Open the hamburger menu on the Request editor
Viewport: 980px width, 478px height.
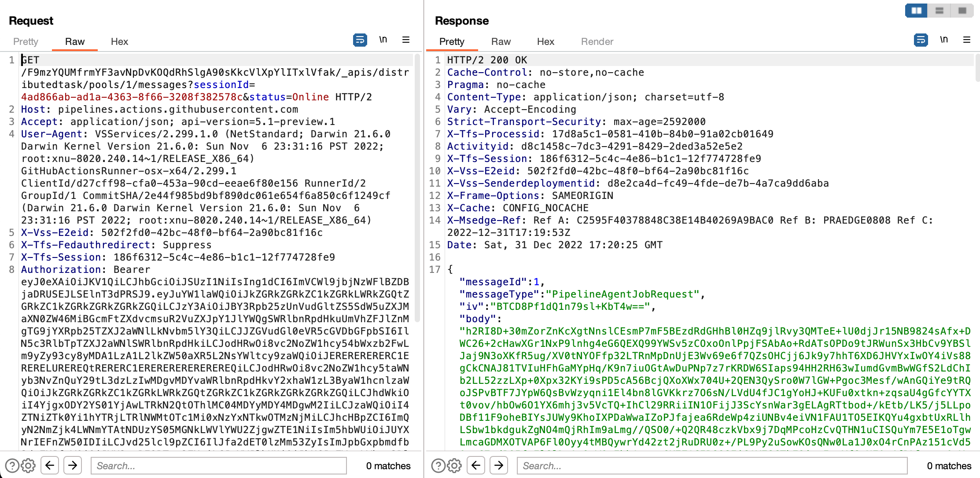406,40
